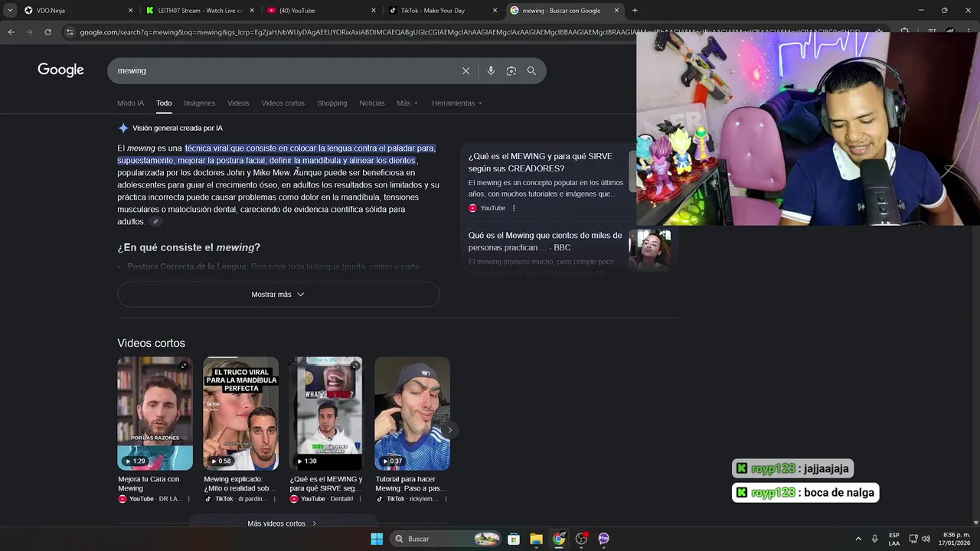Viewport: 980px width, 551px height.
Task: Open options menu beside YouTube source
Action: tap(514, 208)
